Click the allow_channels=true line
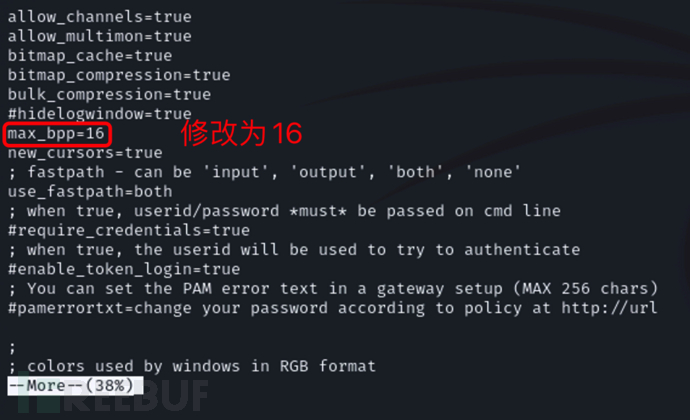Screen dimensions: 690x420 pyautogui.click(x=99, y=17)
